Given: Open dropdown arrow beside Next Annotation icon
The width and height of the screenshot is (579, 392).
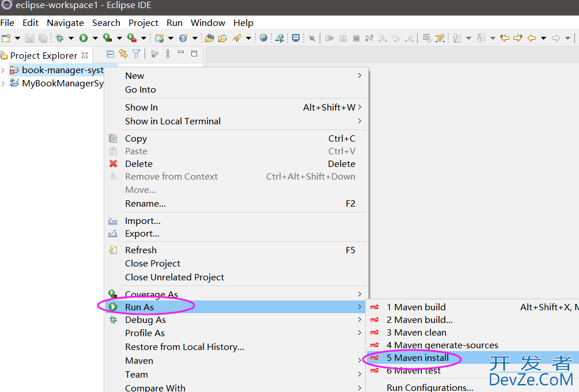Looking at the screenshot, I should (x=468, y=38).
